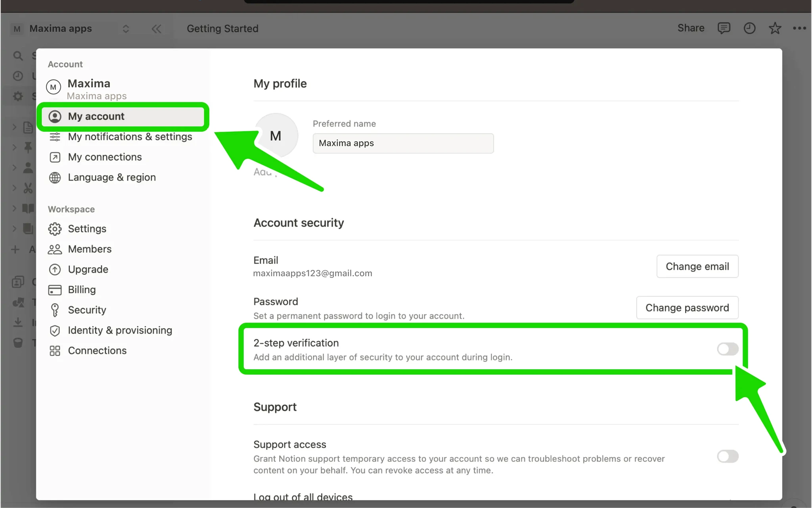Click the plus icon to add a page
Image resolution: width=812 pixels, height=508 pixels.
(15, 249)
